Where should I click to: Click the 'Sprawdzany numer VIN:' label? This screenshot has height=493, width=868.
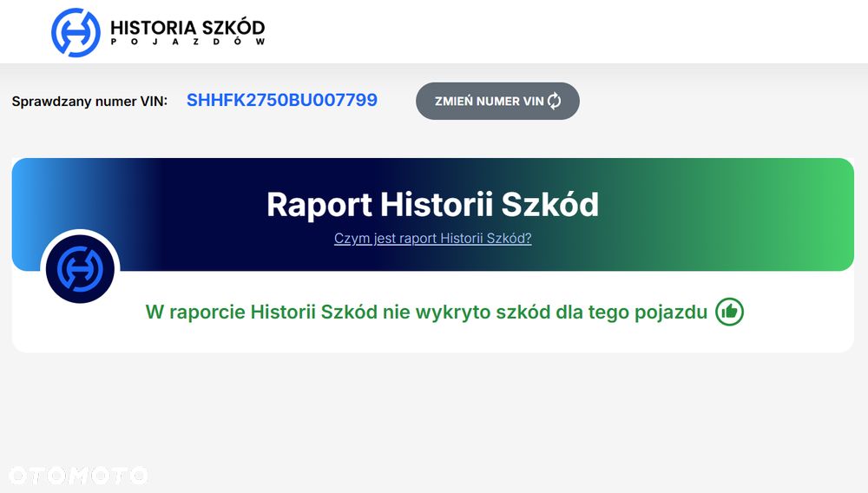[x=89, y=102]
